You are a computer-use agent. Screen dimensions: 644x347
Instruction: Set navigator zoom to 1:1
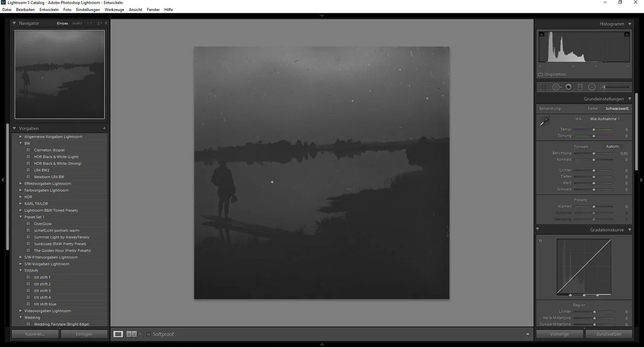pos(89,23)
